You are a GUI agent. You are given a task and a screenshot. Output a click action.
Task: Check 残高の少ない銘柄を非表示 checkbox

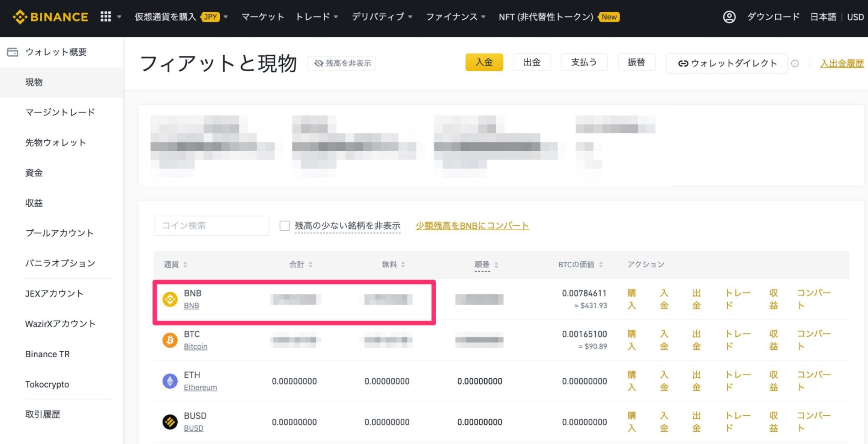285,226
